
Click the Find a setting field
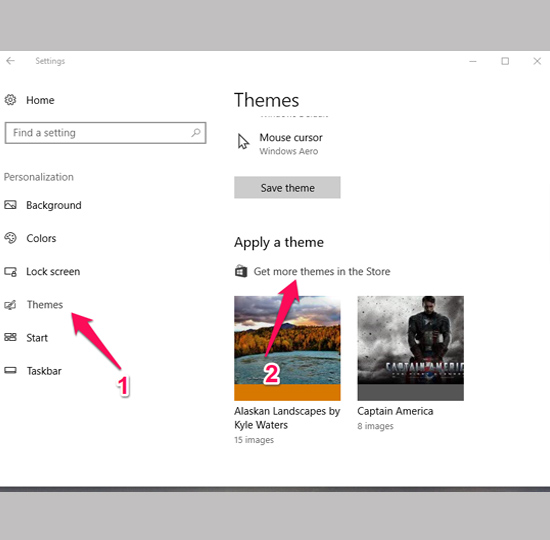coord(105,133)
